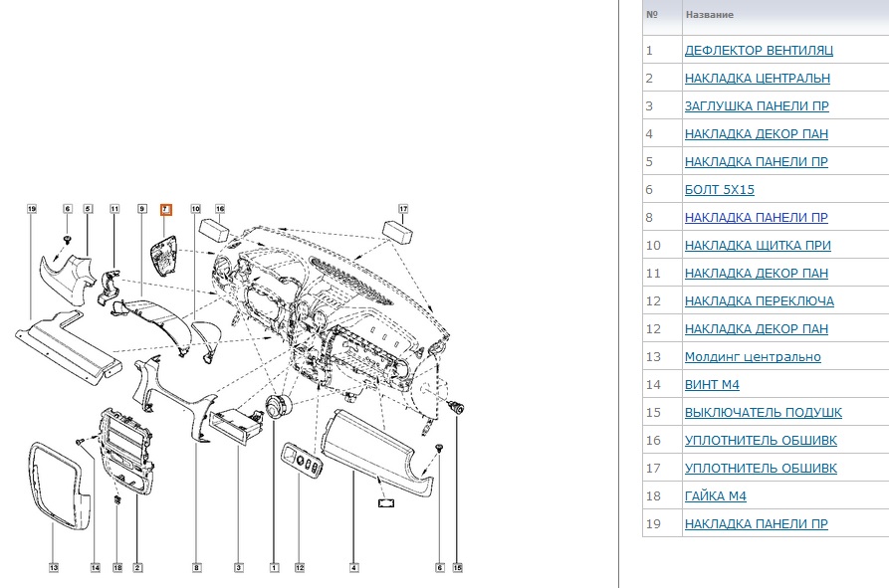The image size is (889, 588).
Task: Click callout label 11 in the diagram
Action: click(x=114, y=209)
